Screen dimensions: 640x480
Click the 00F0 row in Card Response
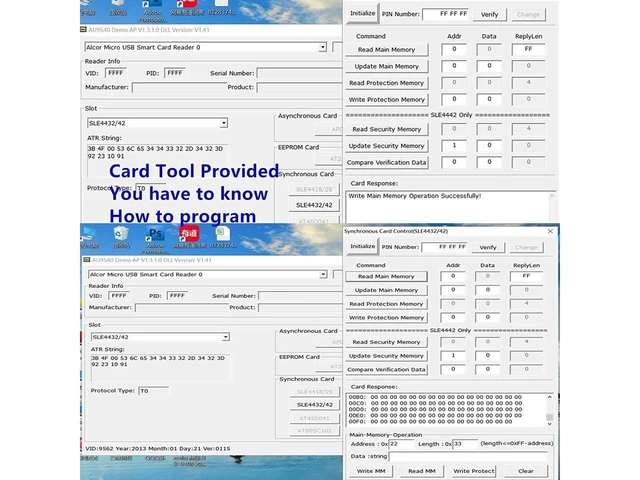pos(431,422)
